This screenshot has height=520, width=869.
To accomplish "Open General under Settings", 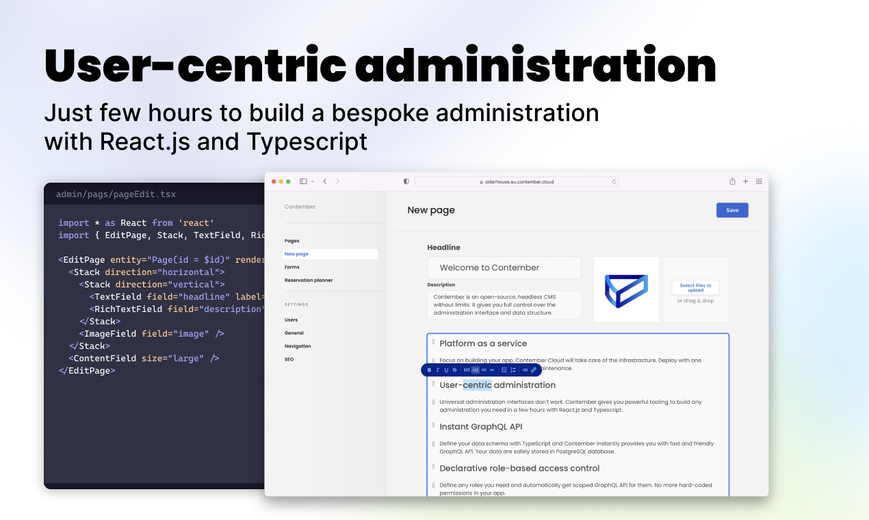I will (x=294, y=333).
